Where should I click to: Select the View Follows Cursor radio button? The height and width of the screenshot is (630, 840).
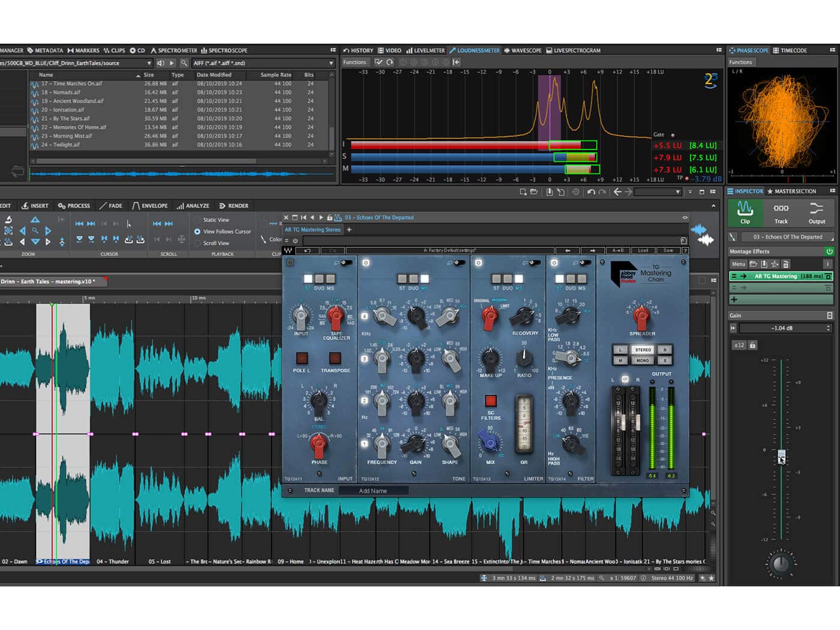click(x=197, y=232)
